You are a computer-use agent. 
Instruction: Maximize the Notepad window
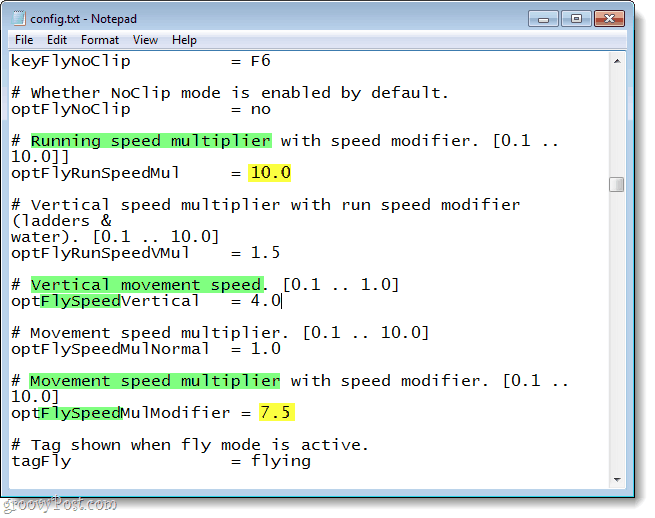tap(576, 19)
